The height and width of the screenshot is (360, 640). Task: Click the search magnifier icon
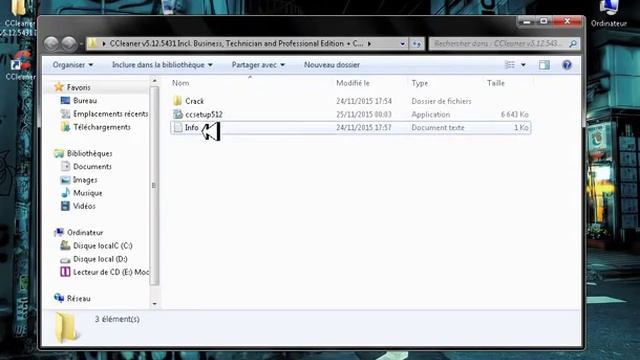tap(573, 43)
